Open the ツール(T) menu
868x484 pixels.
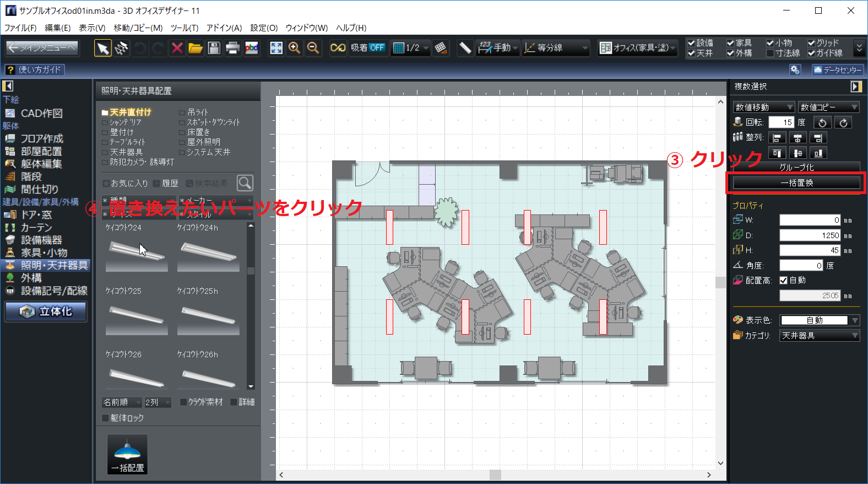[x=184, y=28]
